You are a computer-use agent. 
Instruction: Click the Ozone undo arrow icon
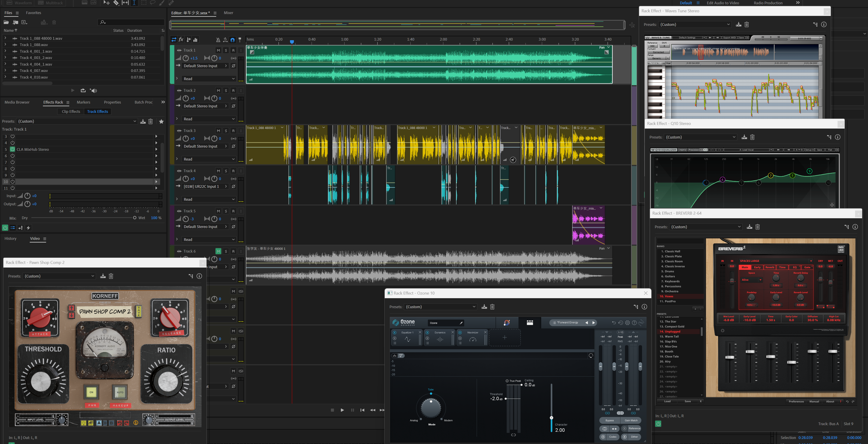click(614, 323)
